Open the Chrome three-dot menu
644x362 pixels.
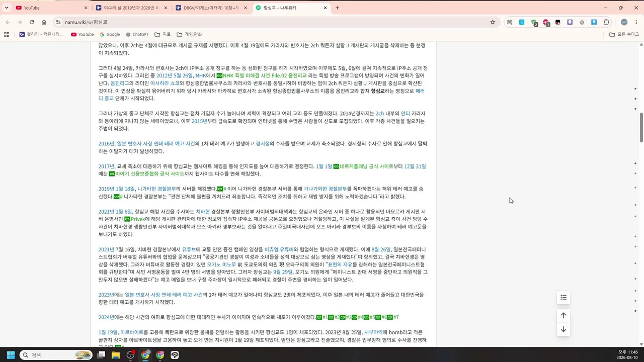[636, 22]
